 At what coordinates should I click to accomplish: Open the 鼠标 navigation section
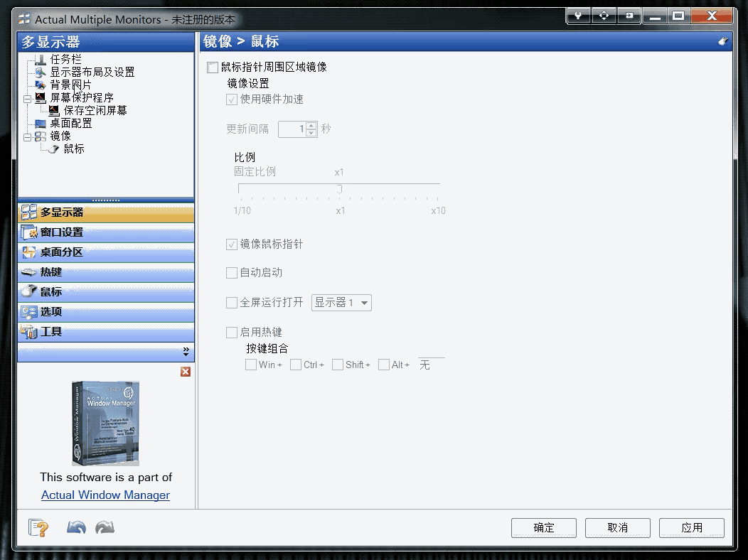106,292
